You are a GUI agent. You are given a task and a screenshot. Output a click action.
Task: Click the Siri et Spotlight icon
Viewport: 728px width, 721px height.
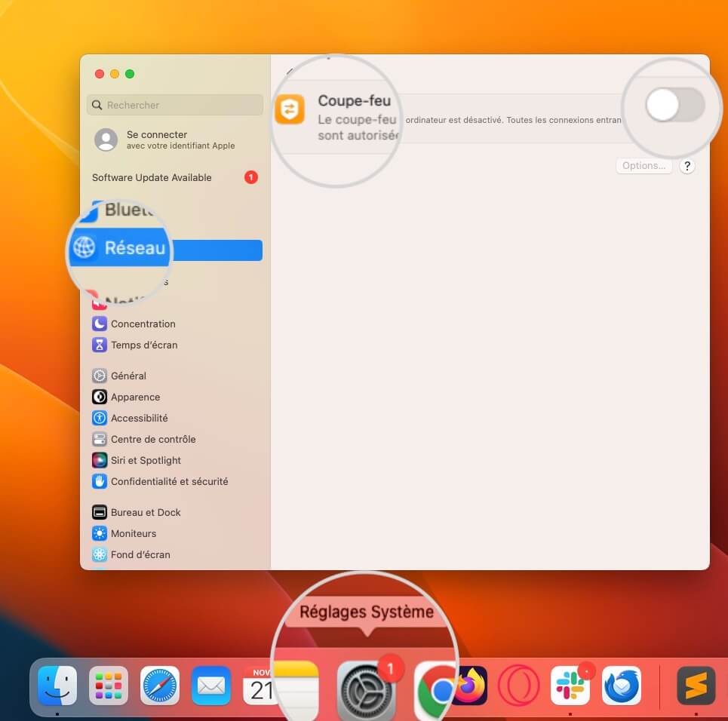(x=100, y=460)
